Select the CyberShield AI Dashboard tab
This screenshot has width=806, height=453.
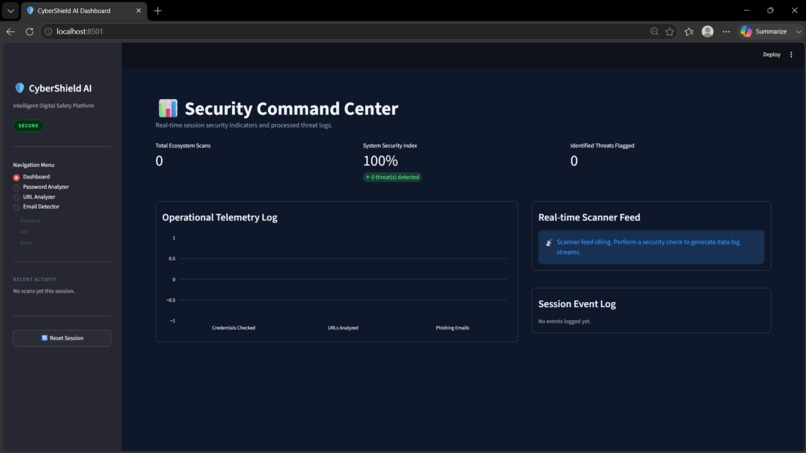click(84, 10)
